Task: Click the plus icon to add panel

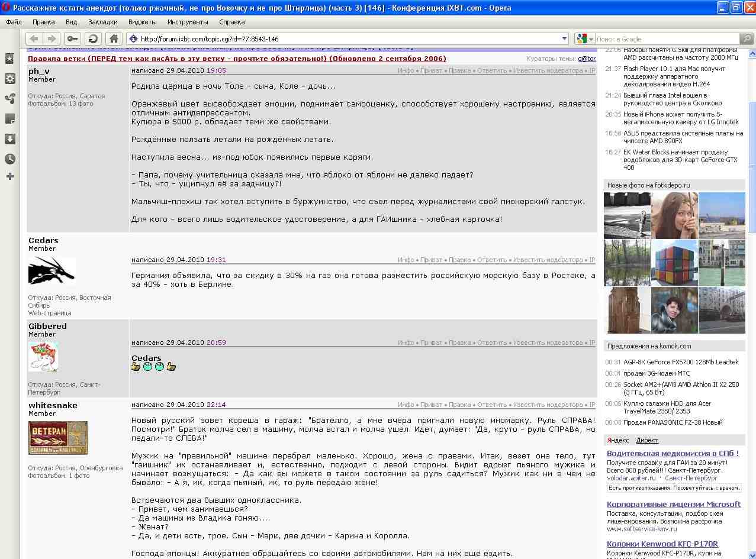Action: click(x=9, y=176)
